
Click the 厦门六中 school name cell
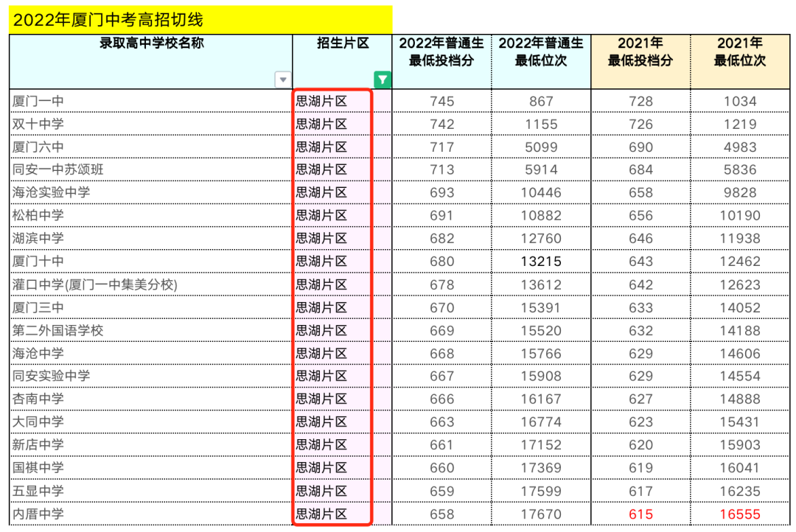click(x=151, y=147)
